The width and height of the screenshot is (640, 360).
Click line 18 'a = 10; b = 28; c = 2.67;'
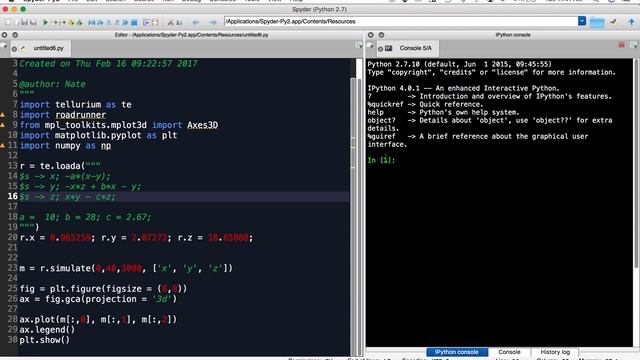tap(85, 217)
